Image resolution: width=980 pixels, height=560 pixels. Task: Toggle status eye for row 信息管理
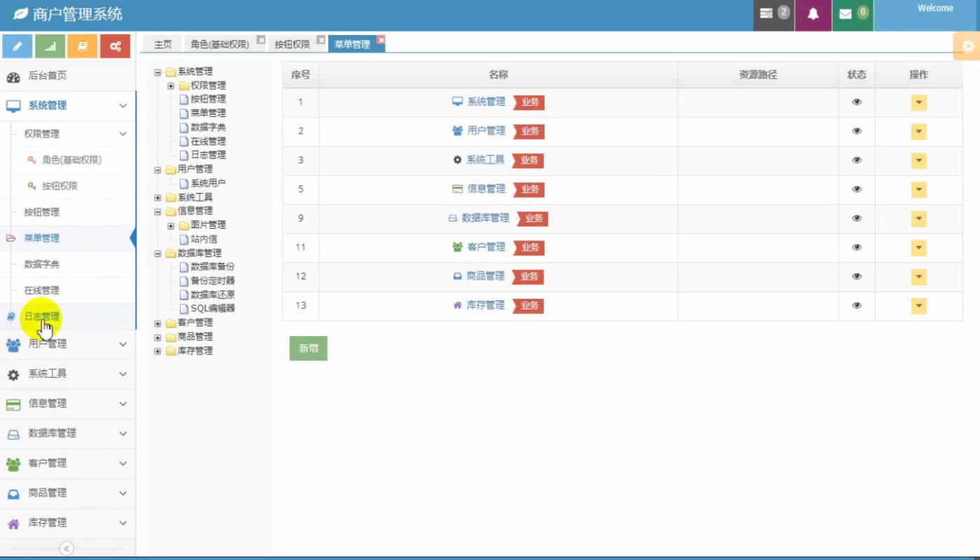click(857, 189)
